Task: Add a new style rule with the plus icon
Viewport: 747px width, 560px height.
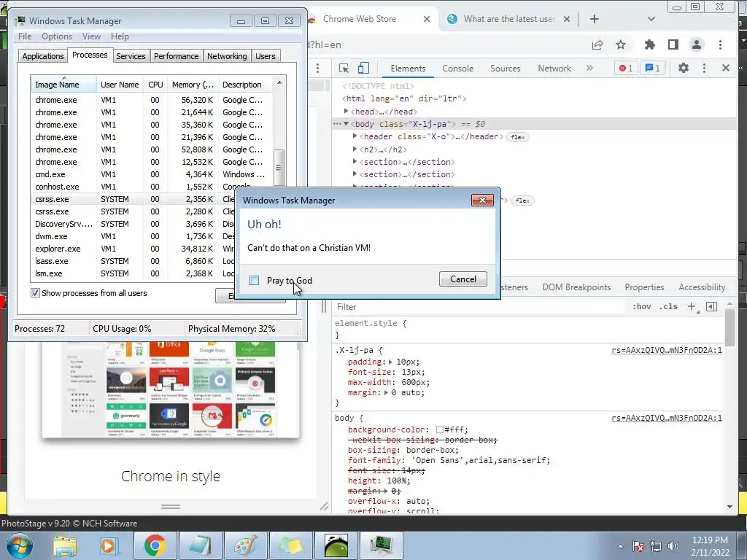Action: [x=692, y=307]
